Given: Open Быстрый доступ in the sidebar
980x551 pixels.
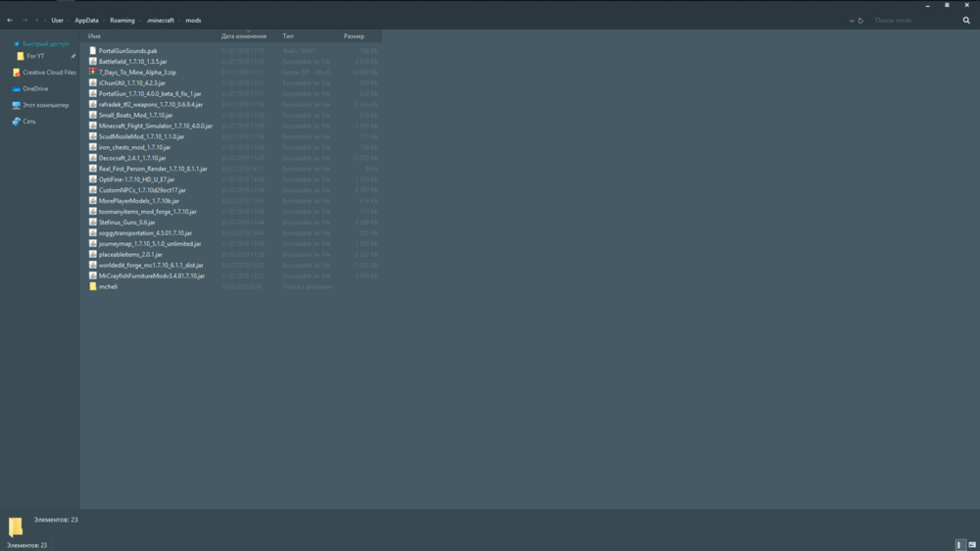Looking at the screenshot, I should click(46, 44).
